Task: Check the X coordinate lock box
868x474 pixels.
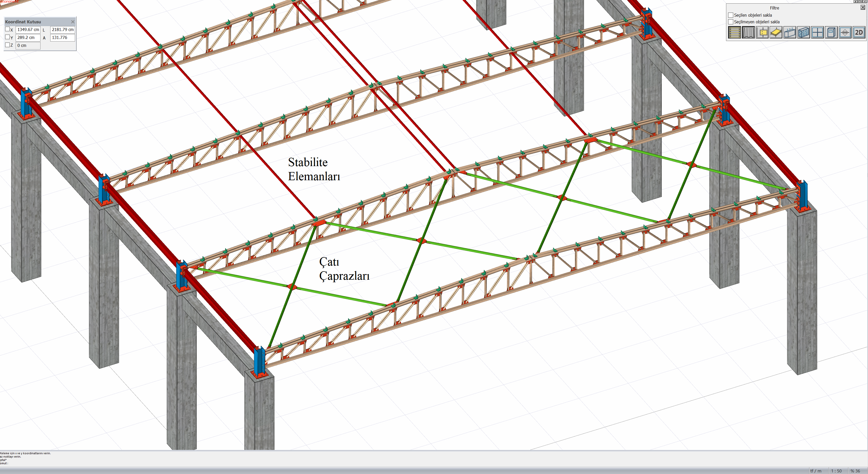Action: tap(7, 29)
